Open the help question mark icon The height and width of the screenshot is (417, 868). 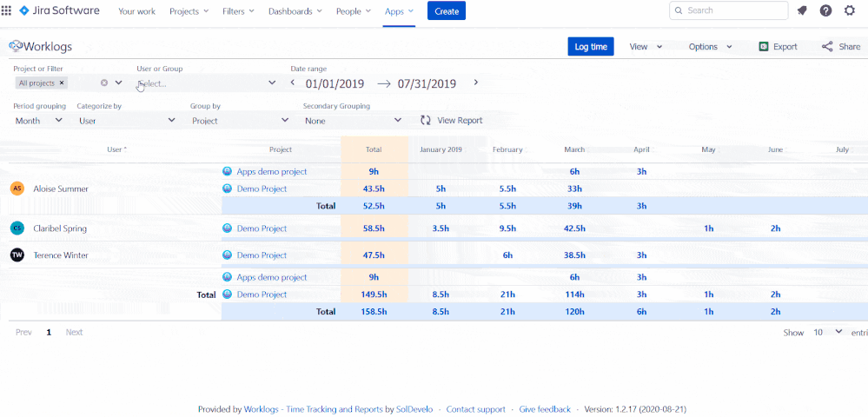click(825, 10)
